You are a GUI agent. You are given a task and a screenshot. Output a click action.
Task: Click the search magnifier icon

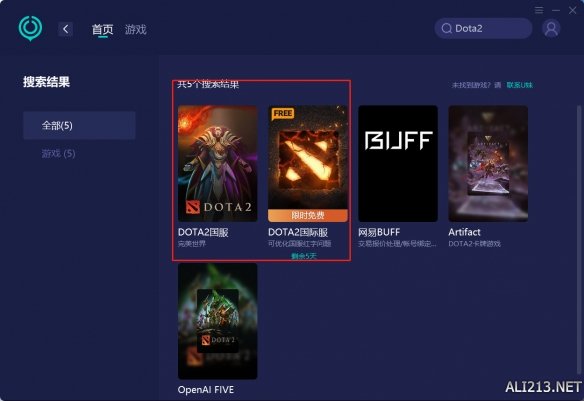[447, 28]
